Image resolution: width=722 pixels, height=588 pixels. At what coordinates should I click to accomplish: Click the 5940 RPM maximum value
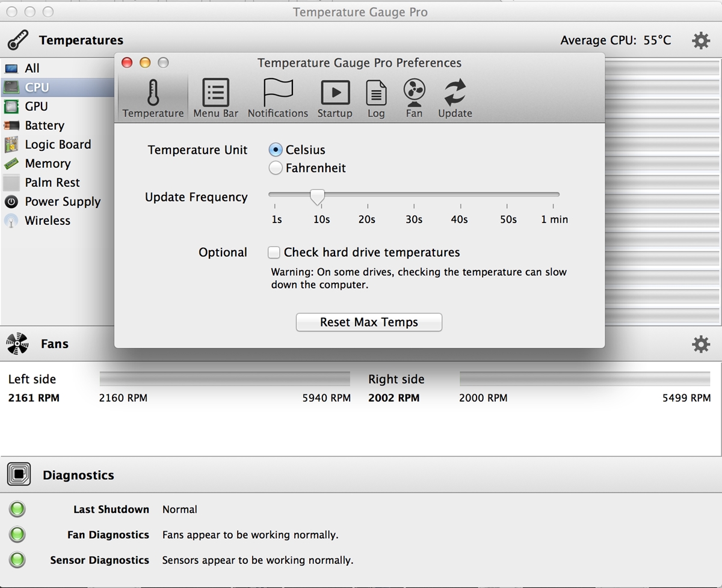pos(327,398)
